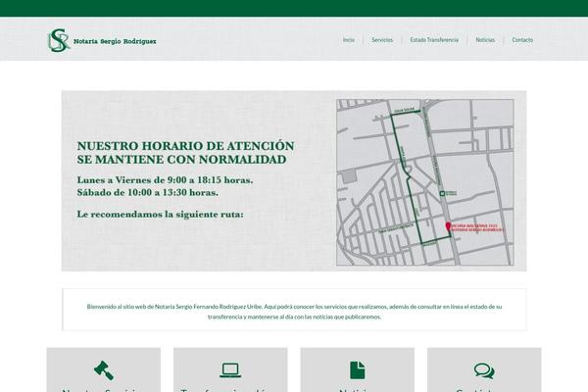Image resolution: width=588 pixels, height=392 pixels.
Task: Click the chat bubbles contact icon
Action: [484, 370]
